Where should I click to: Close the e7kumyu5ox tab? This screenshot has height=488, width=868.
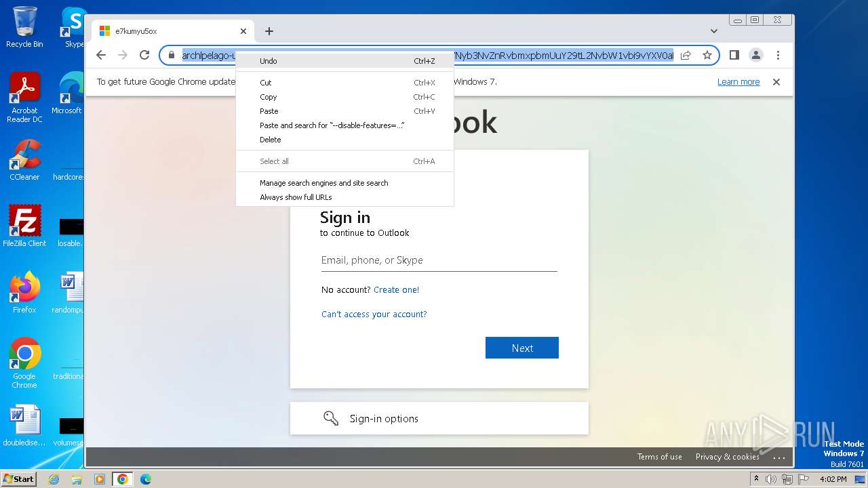point(243,31)
